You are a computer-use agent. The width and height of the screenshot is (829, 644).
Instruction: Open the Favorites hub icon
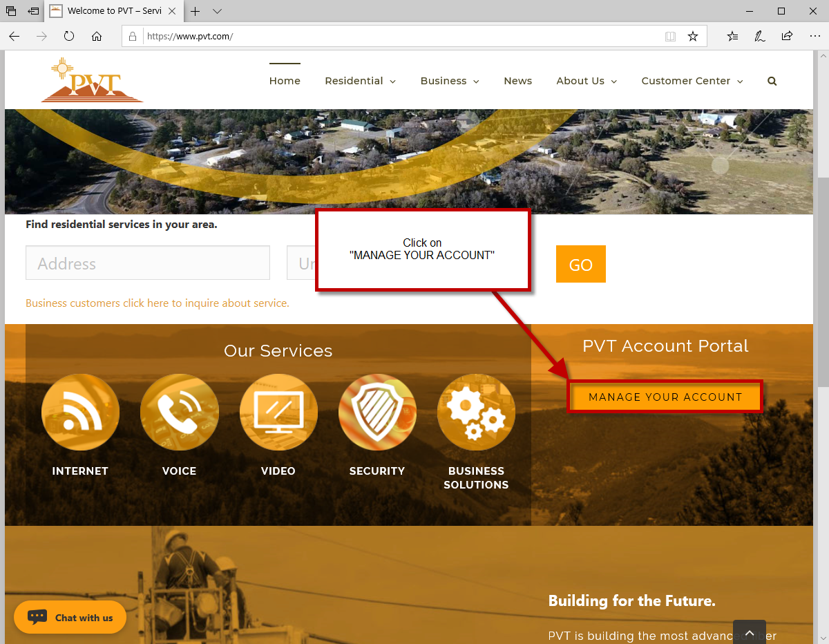(733, 36)
